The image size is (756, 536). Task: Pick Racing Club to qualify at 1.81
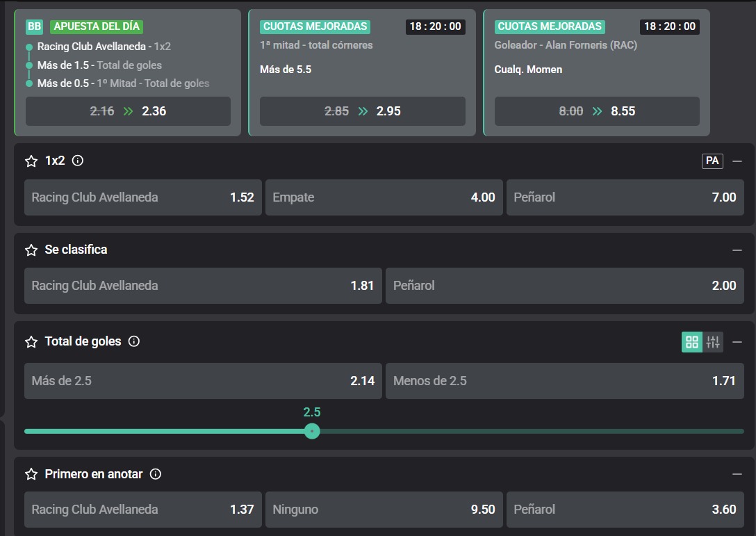click(203, 286)
